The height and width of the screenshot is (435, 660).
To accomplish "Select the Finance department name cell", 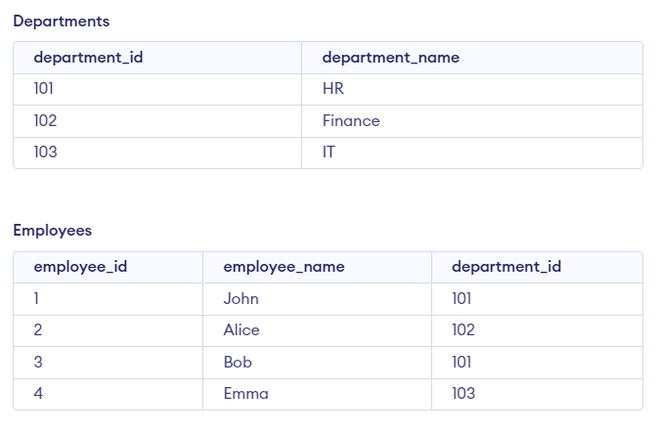I will pos(351,121).
